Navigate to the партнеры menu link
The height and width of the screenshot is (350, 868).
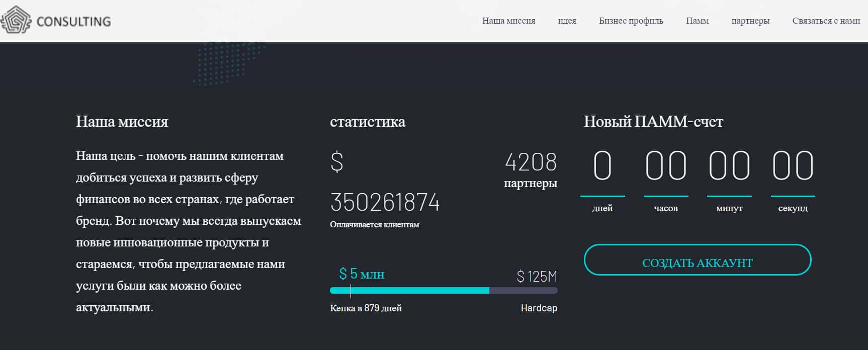pyautogui.click(x=750, y=21)
